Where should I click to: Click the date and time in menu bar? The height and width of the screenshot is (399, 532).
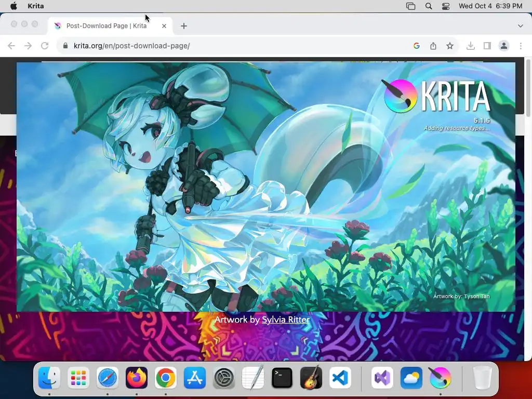coord(490,6)
